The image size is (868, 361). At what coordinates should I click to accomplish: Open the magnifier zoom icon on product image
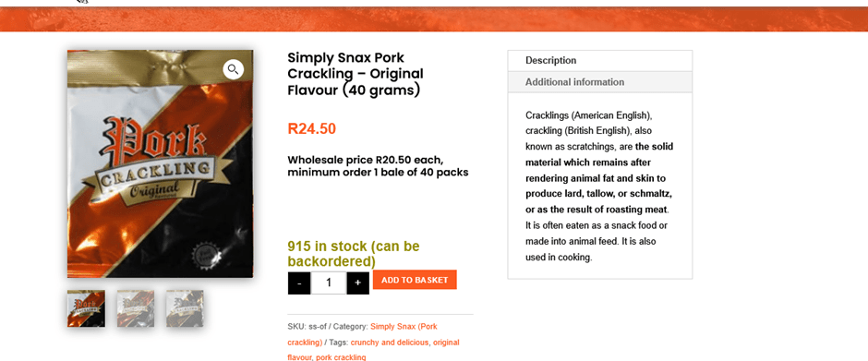233,69
